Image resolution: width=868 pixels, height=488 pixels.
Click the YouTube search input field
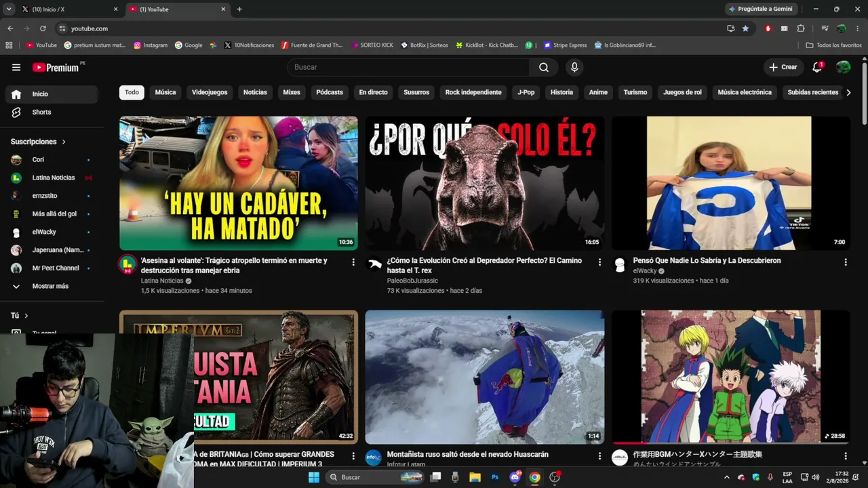click(x=408, y=67)
